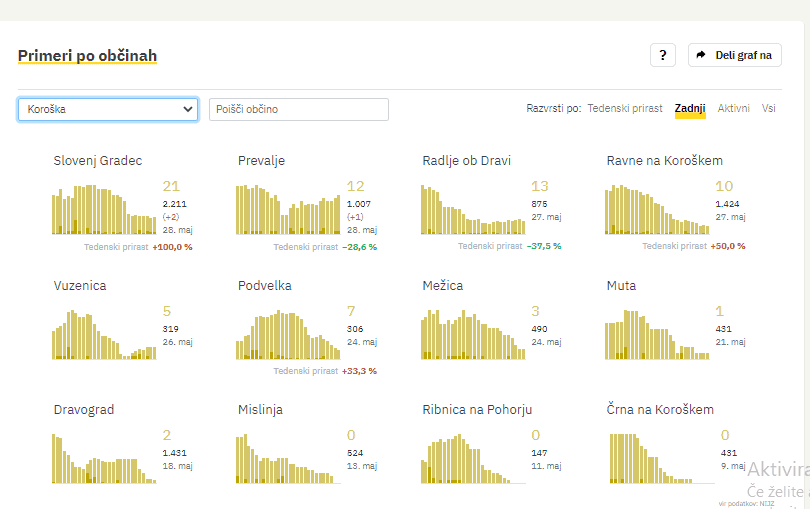Choose the Vsi sort option
Screen dimensions: 810x509
pos(768,108)
